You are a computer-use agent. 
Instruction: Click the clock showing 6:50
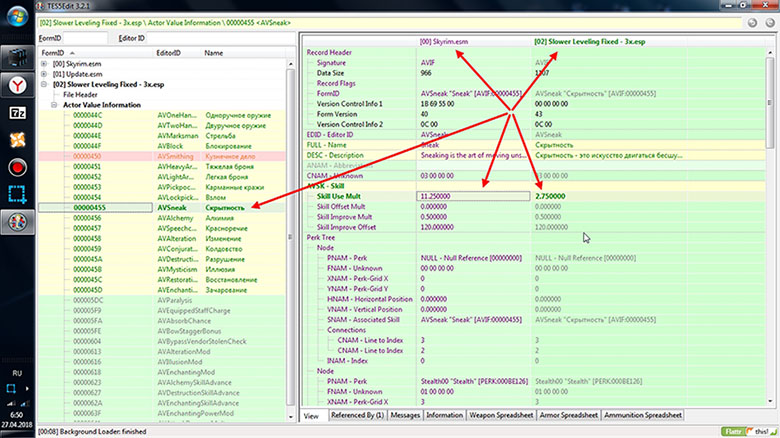(16, 415)
